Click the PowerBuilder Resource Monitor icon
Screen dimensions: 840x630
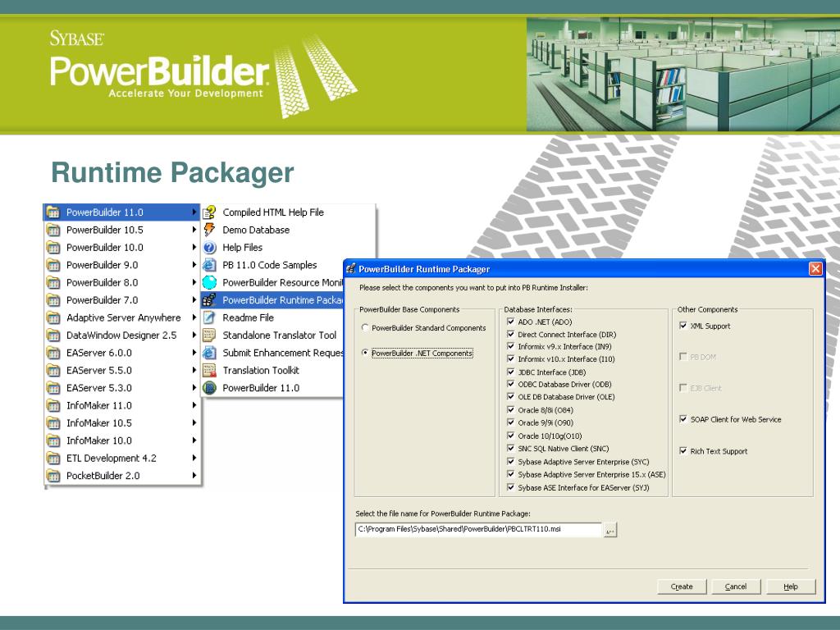pos(209,282)
